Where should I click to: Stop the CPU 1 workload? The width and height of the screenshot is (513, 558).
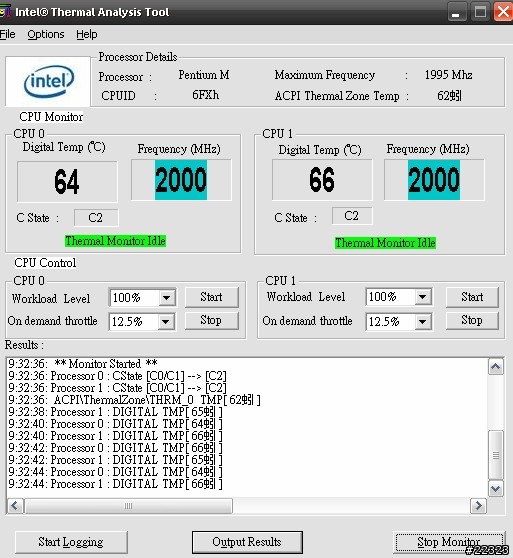click(x=472, y=320)
